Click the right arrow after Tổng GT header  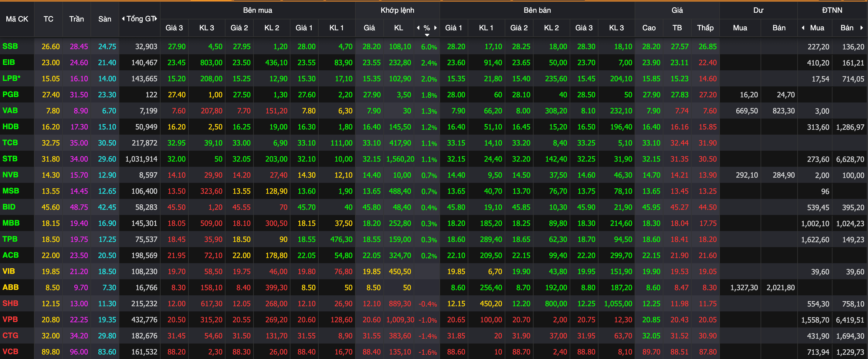[x=156, y=19]
